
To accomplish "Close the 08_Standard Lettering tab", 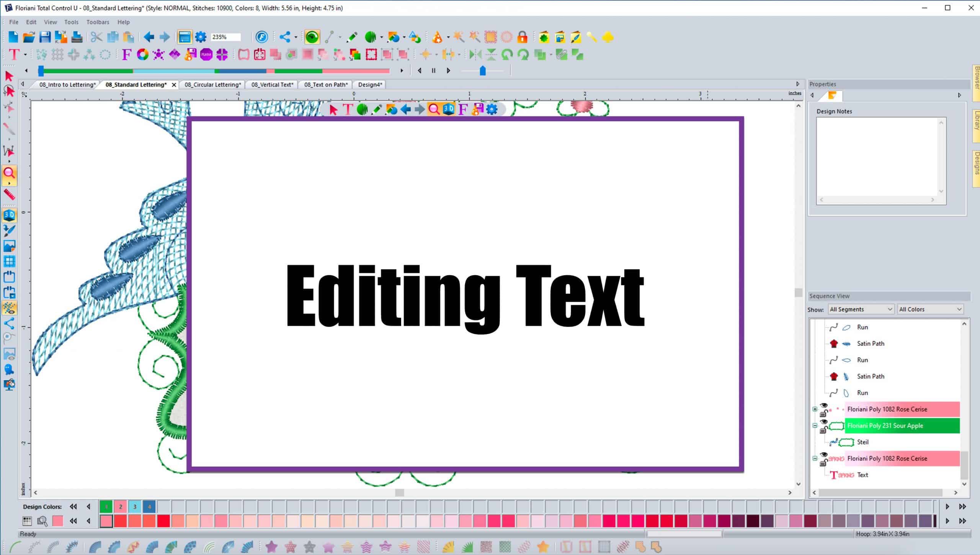I will coord(174,85).
